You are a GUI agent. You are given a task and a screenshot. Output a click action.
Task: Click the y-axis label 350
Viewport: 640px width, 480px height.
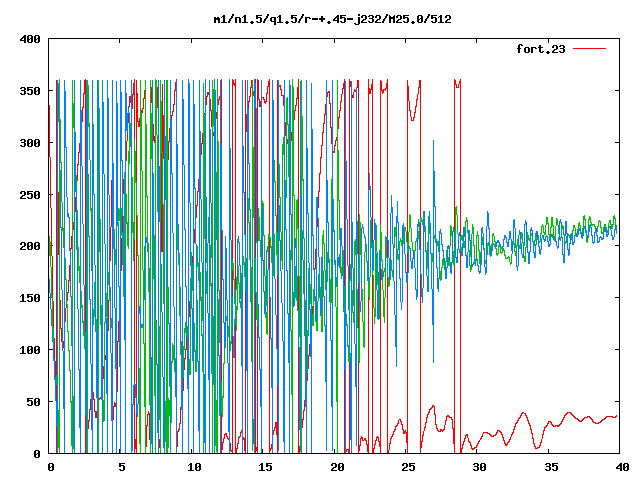pyautogui.click(x=30, y=91)
